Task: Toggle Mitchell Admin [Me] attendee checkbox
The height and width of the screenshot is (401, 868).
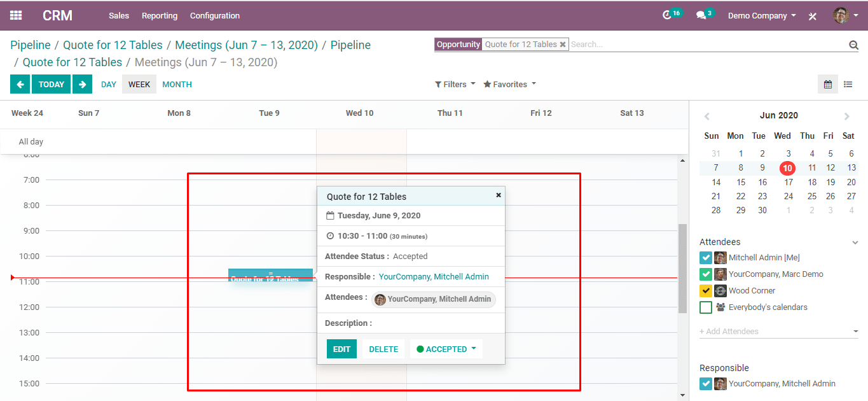Action: 706,258
